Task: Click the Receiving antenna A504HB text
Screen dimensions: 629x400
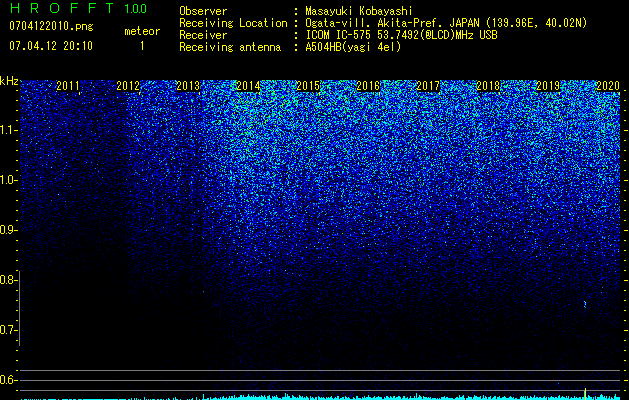Action: (x=353, y=47)
